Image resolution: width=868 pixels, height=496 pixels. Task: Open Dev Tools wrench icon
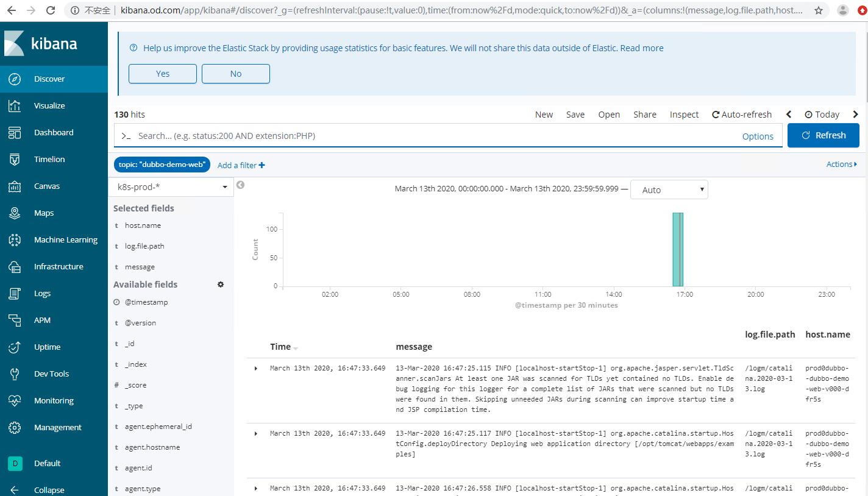[15, 374]
